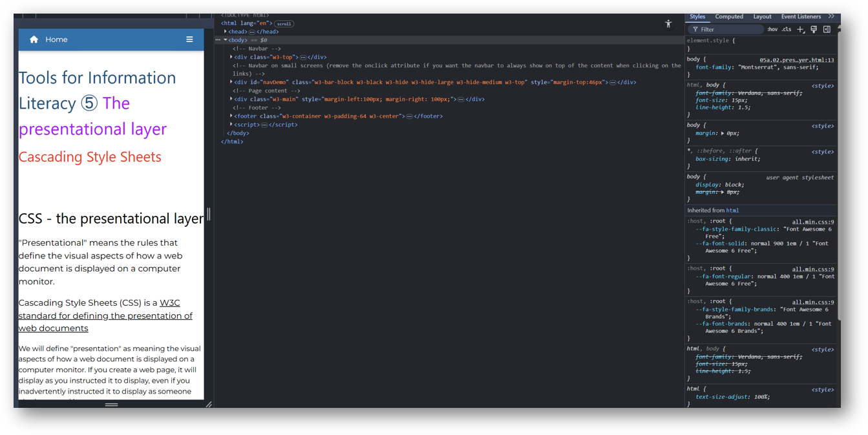Screen dimensions: 868x435
Task: Click the filter funnel icon in the Styles pane
Action: click(x=695, y=29)
